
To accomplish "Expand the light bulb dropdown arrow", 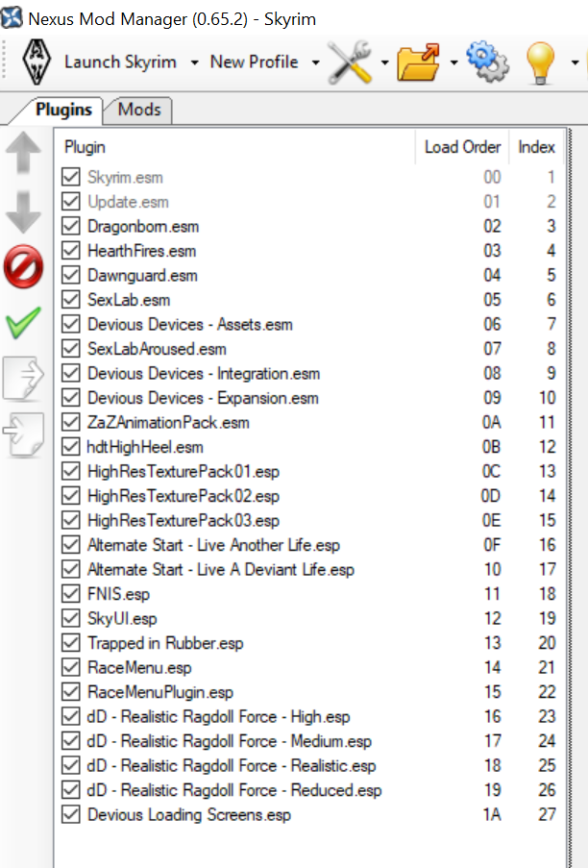I will click(x=575, y=62).
